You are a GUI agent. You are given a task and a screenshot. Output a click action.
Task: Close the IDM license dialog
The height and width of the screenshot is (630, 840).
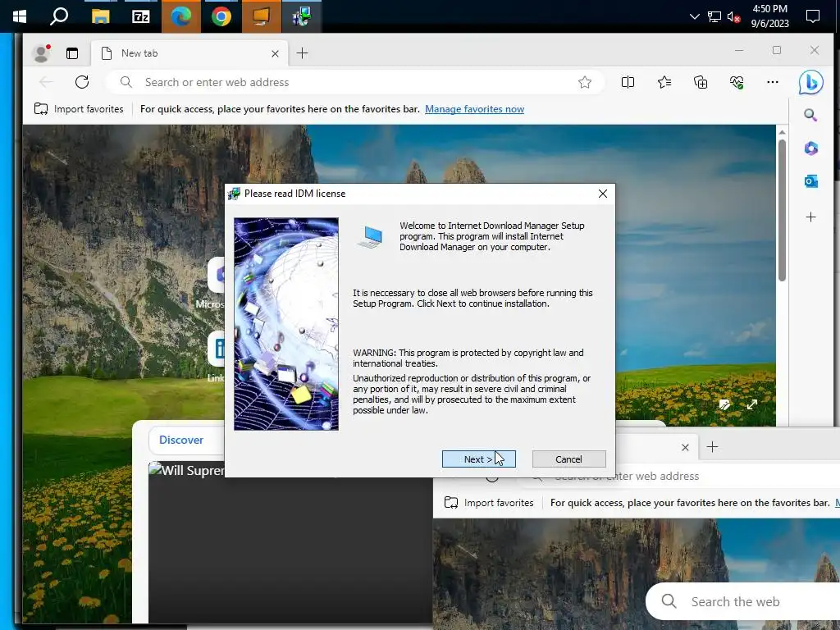(603, 194)
